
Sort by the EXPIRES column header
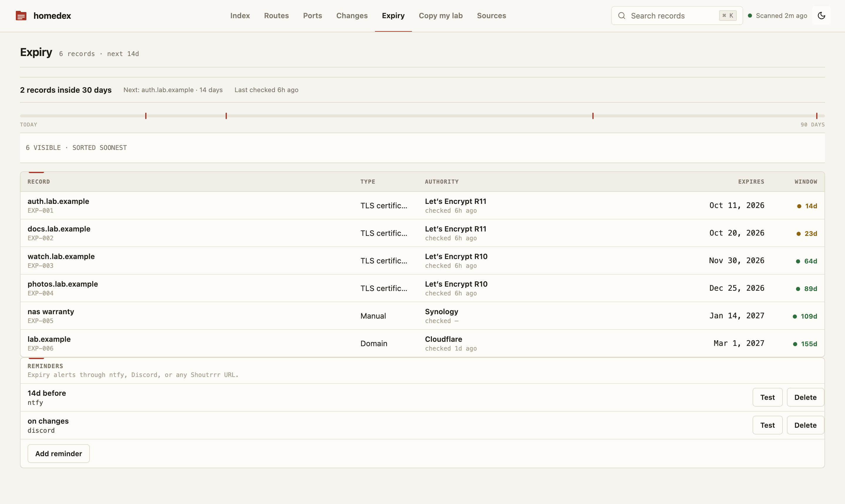[751, 182]
